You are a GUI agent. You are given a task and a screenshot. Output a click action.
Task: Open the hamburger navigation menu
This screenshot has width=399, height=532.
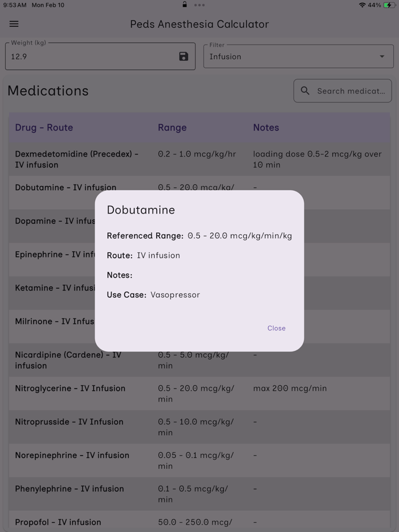pos(14,24)
